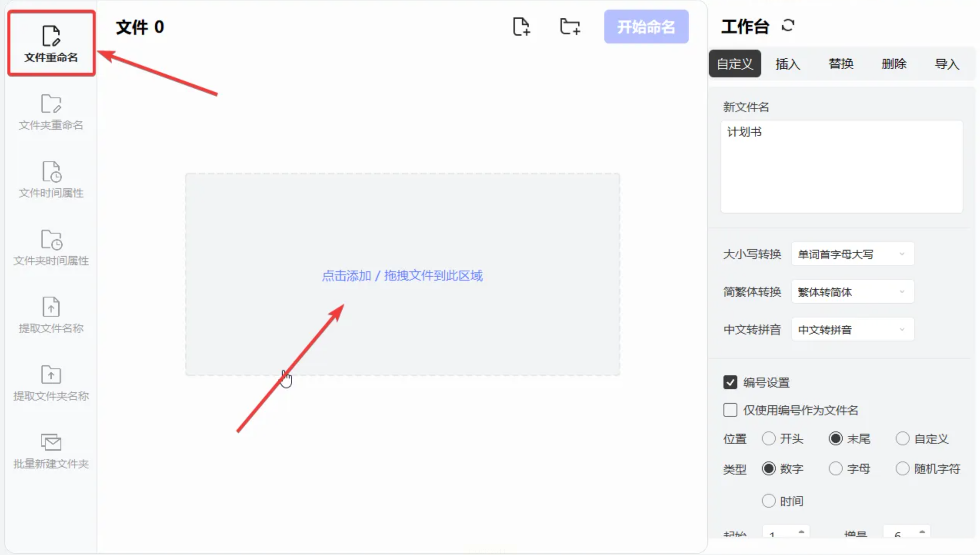Choose the 字母 type radio button
The image size is (980, 555).
(x=835, y=468)
